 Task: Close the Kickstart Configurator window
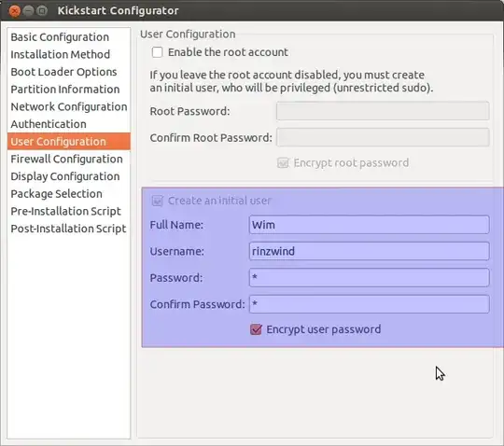coord(14,11)
